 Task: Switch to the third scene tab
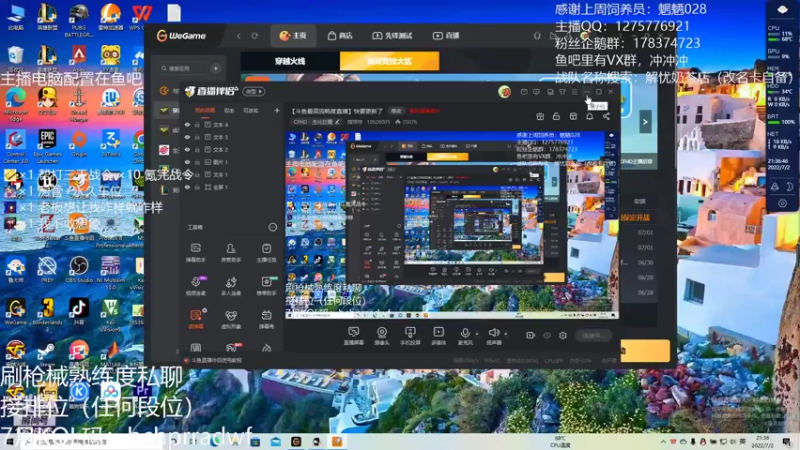click(250, 110)
